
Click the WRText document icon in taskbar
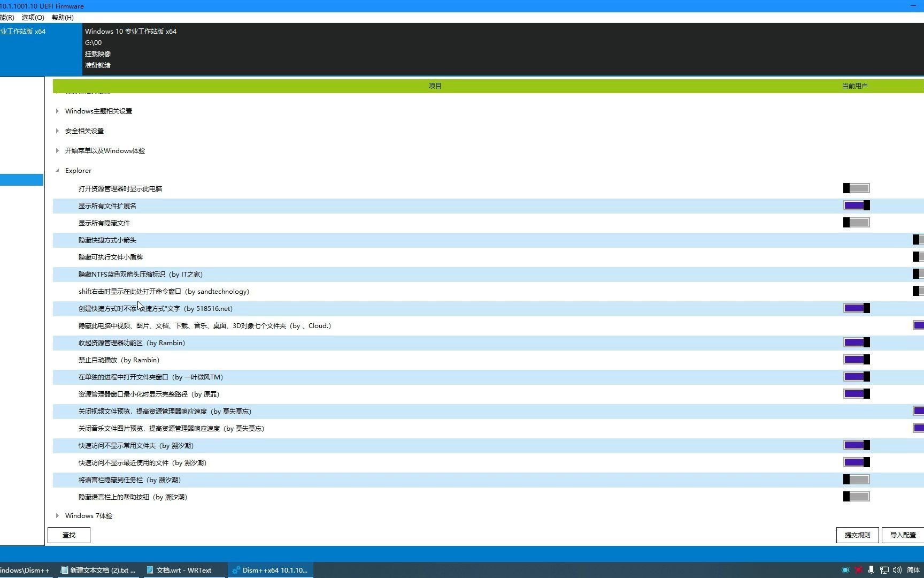150,570
